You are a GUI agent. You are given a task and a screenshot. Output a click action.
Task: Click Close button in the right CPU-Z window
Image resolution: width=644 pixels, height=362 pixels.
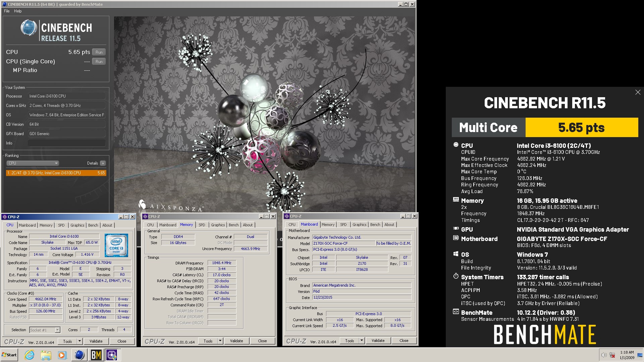click(x=404, y=341)
